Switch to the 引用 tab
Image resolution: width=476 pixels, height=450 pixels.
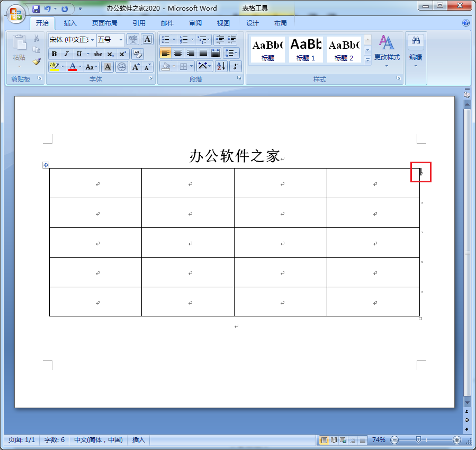(x=139, y=23)
